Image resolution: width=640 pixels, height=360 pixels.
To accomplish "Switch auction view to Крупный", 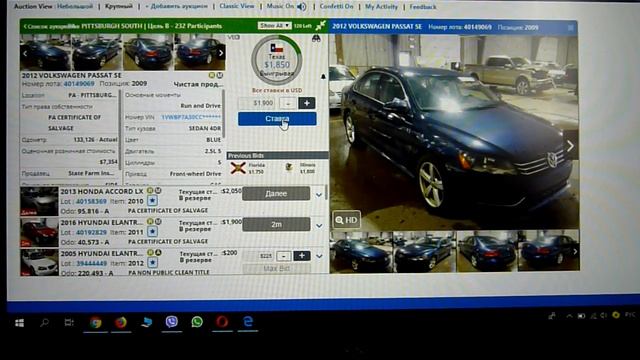I will (x=119, y=7).
